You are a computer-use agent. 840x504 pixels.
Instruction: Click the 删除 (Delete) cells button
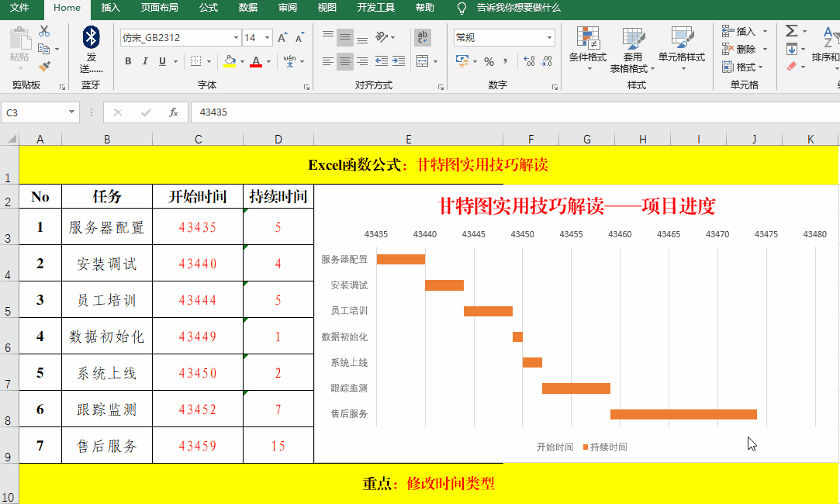coord(744,49)
